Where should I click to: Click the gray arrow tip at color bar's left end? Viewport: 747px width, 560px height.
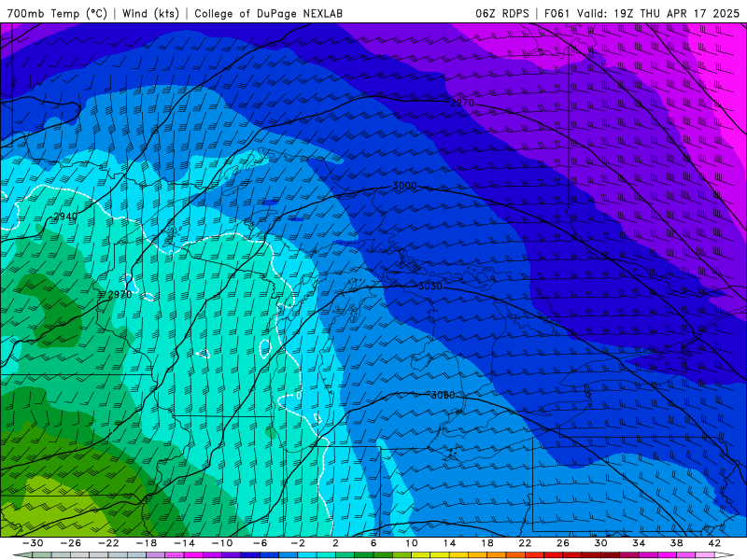click(x=21, y=555)
